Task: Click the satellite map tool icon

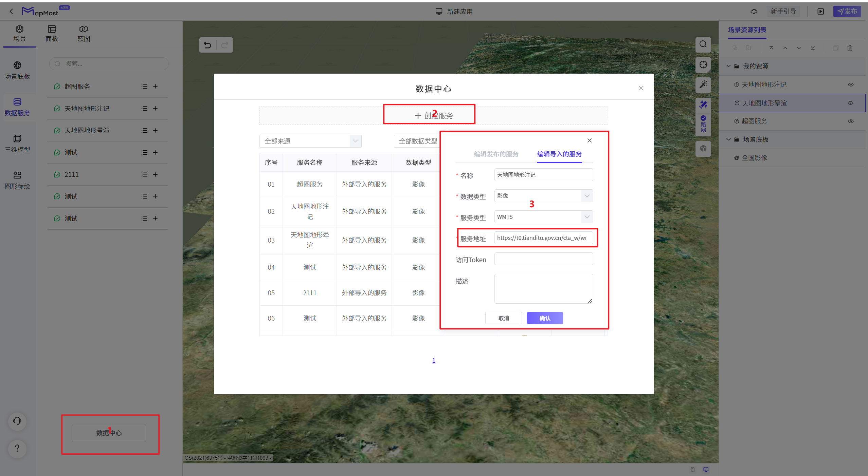Action: [703, 104]
